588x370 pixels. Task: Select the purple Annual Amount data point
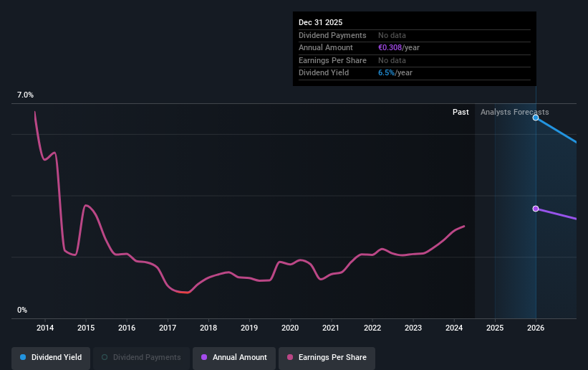click(x=536, y=209)
